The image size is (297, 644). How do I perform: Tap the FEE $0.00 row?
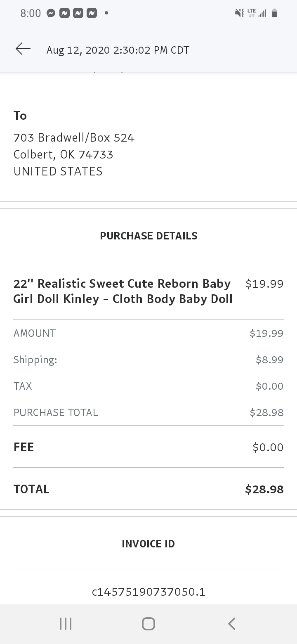[x=148, y=447]
